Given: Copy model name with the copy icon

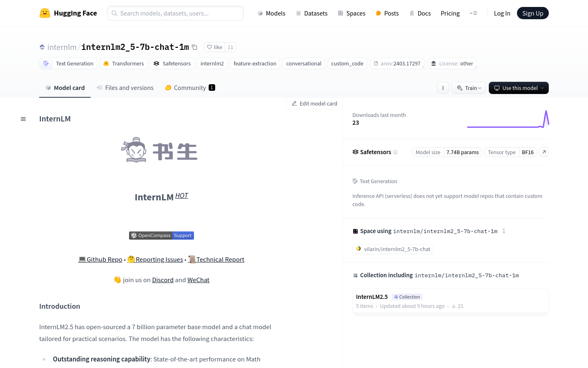Looking at the screenshot, I should (195, 47).
